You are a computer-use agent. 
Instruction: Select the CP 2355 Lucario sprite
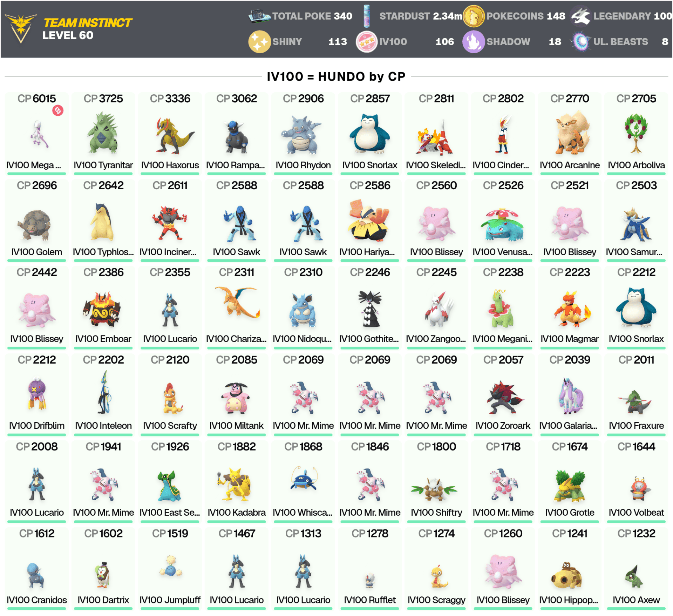[170, 310]
